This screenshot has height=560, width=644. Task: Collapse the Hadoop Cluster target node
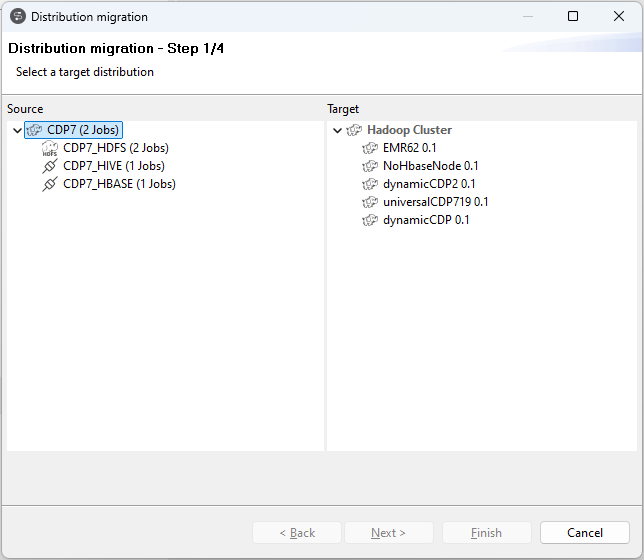click(337, 130)
